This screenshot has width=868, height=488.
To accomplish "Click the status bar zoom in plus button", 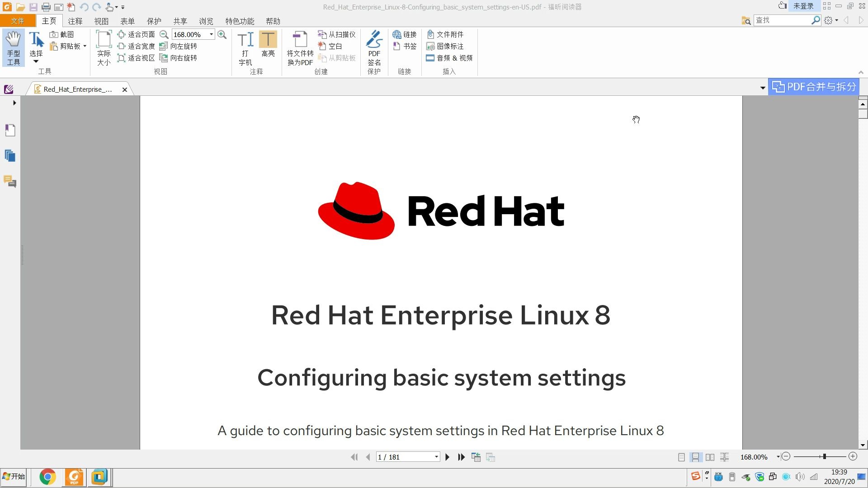I will point(853,457).
